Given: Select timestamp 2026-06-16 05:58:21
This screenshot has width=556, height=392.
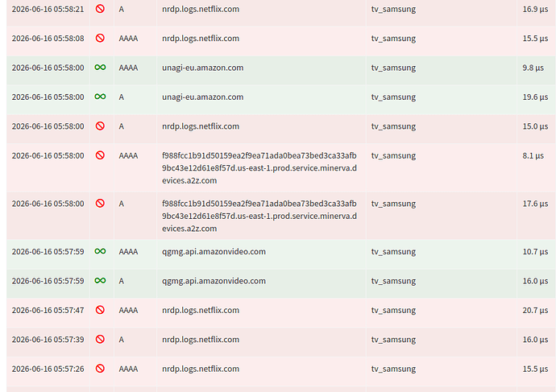Looking at the screenshot, I should click(x=48, y=9).
